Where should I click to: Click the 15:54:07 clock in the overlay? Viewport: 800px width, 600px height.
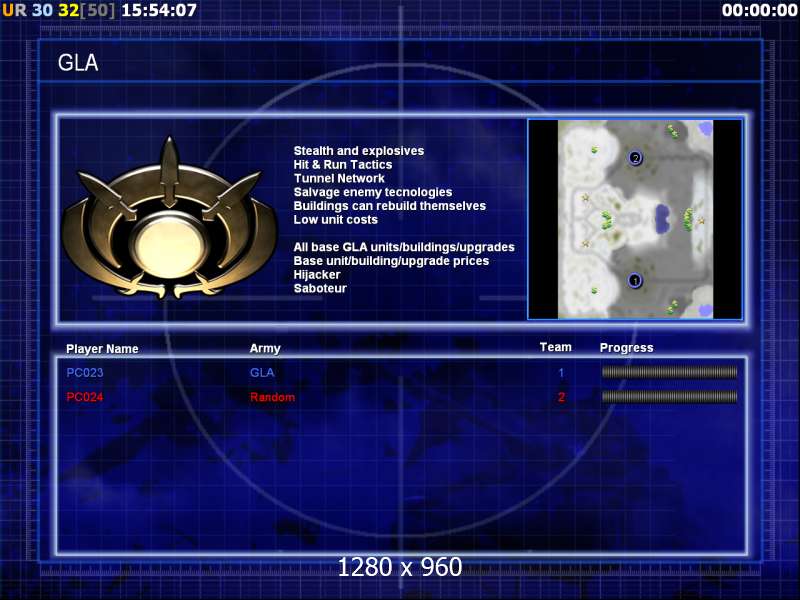click(158, 10)
